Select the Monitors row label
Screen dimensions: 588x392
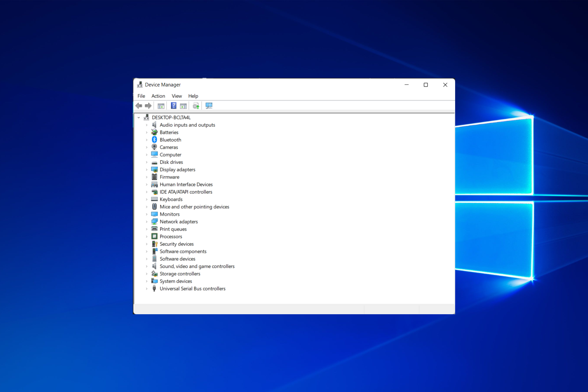(x=170, y=214)
